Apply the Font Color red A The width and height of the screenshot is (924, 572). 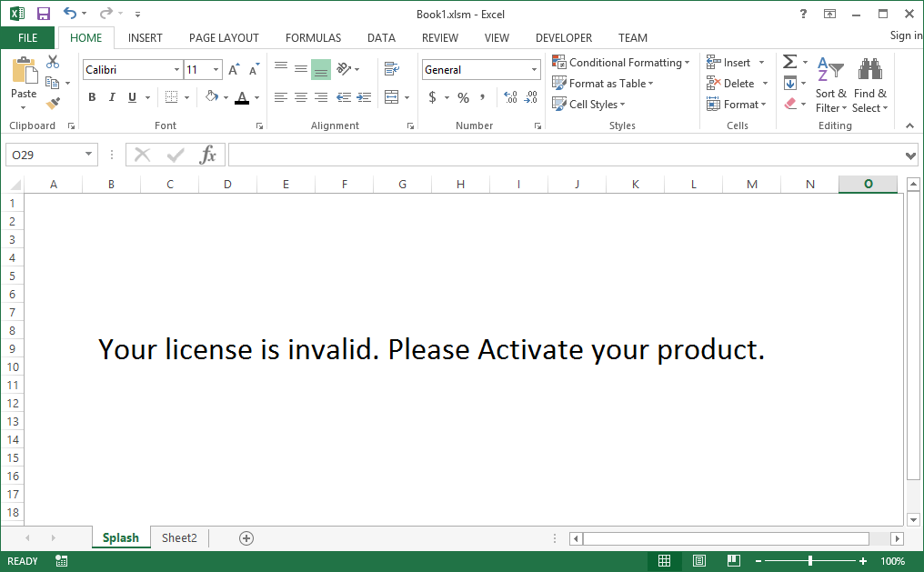tap(242, 98)
